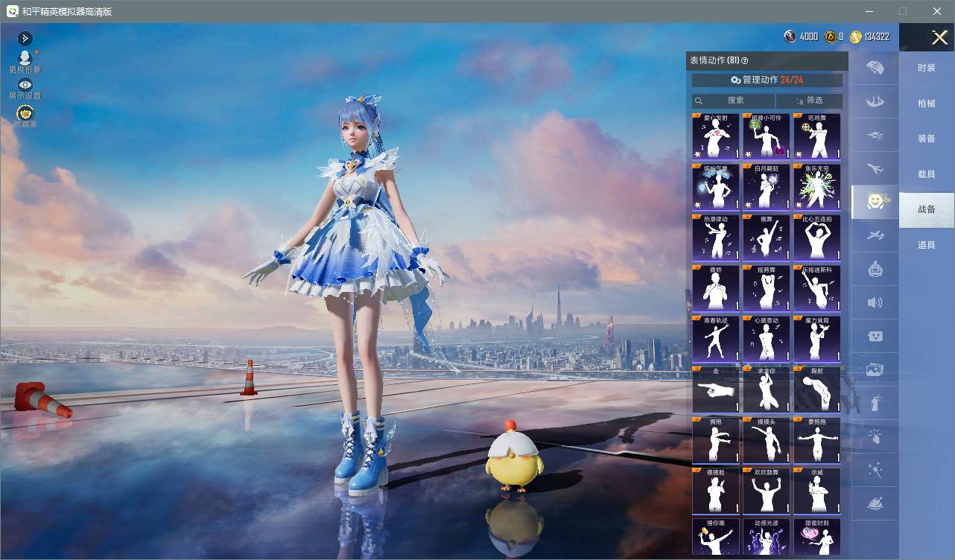Open the roast chicken category icon
The height and width of the screenshot is (560, 955).
click(x=875, y=504)
